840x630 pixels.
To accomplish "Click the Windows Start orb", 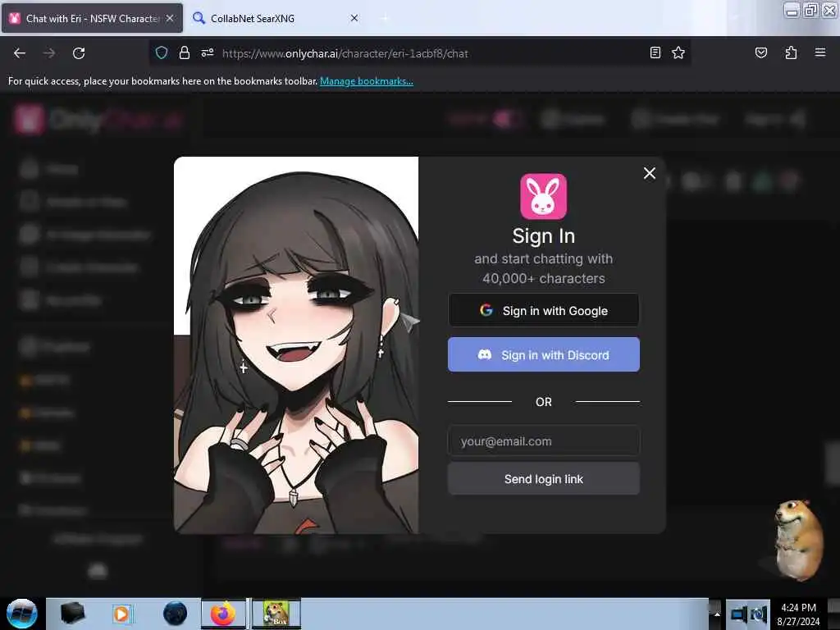I will (x=21, y=614).
